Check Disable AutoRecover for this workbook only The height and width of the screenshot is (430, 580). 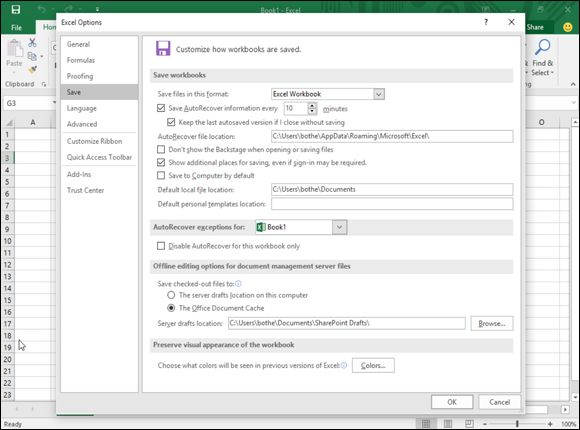(x=161, y=246)
